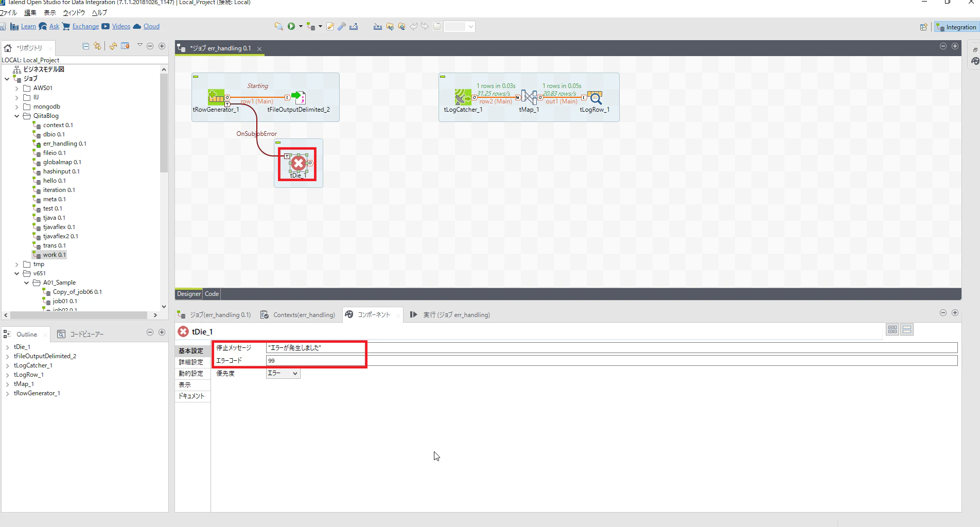The image size is (980, 527).
Task: Click the pencil edit icon in toolbar
Action: (x=330, y=26)
